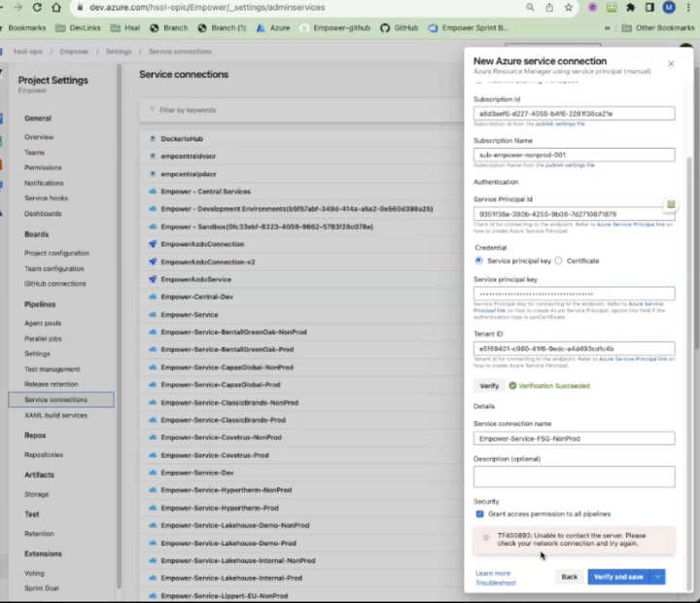The height and width of the screenshot is (603, 700).
Task: Open Other Bookmarks folder
Action: [658, 27]
